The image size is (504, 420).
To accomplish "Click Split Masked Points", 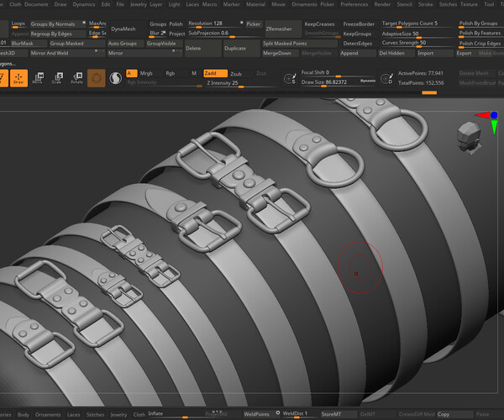I will 299,44.
